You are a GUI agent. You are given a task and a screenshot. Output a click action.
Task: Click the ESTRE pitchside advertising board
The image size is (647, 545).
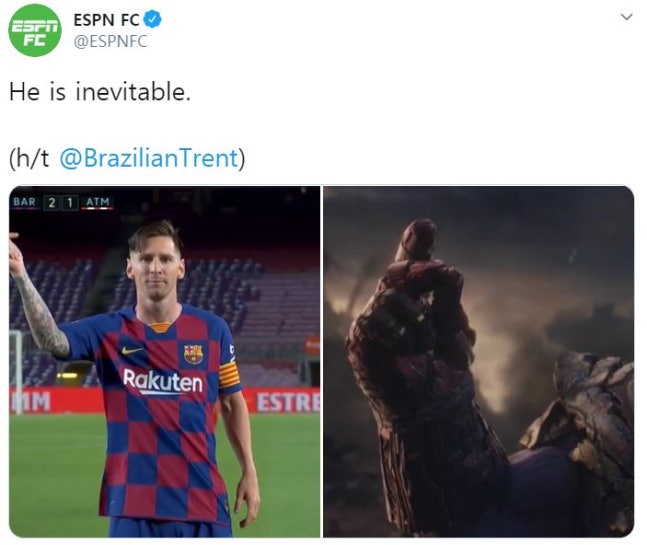click(x=288, y=402)
